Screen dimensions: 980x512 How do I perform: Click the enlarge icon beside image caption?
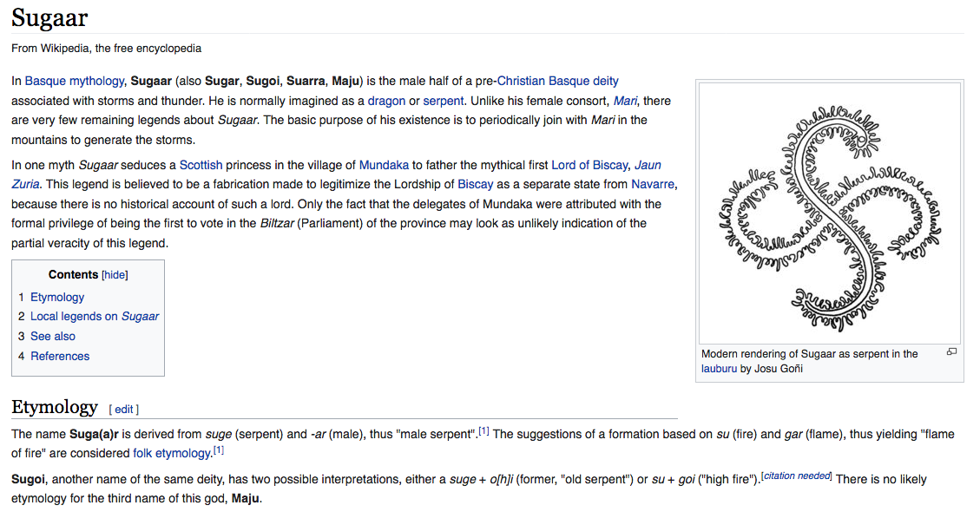[951, 351]
